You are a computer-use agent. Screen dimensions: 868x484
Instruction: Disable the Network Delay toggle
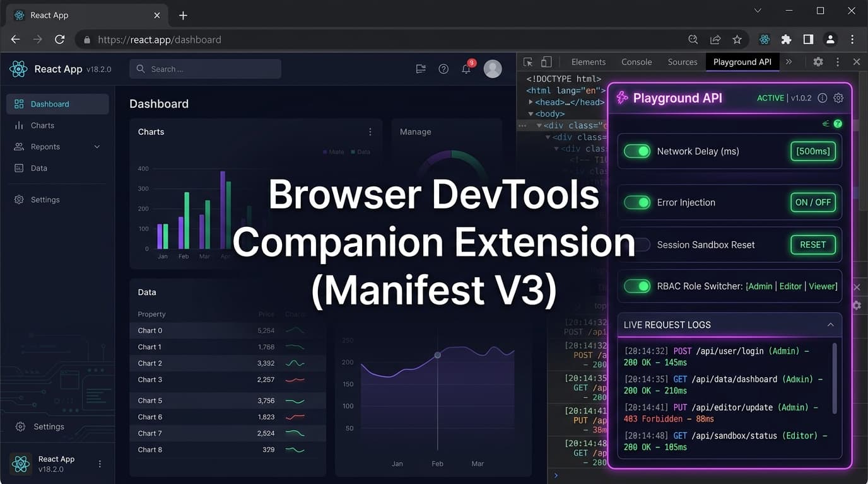637,151
